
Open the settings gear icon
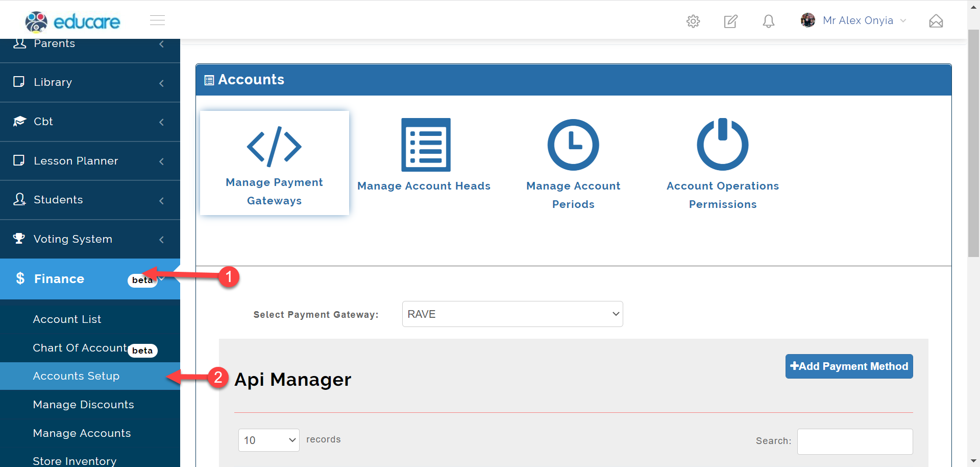(x=693, y=21)
